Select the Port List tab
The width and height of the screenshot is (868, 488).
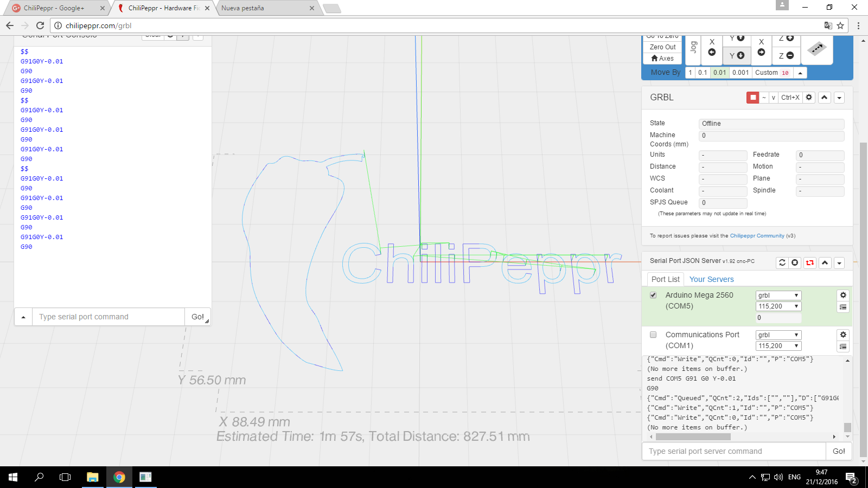pyautogui.click(x=665, y=279)
